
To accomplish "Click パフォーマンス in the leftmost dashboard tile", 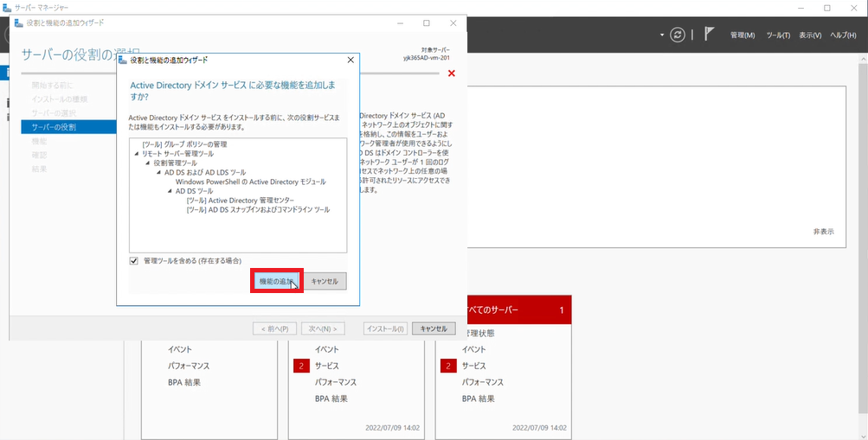I will (189, 366).
